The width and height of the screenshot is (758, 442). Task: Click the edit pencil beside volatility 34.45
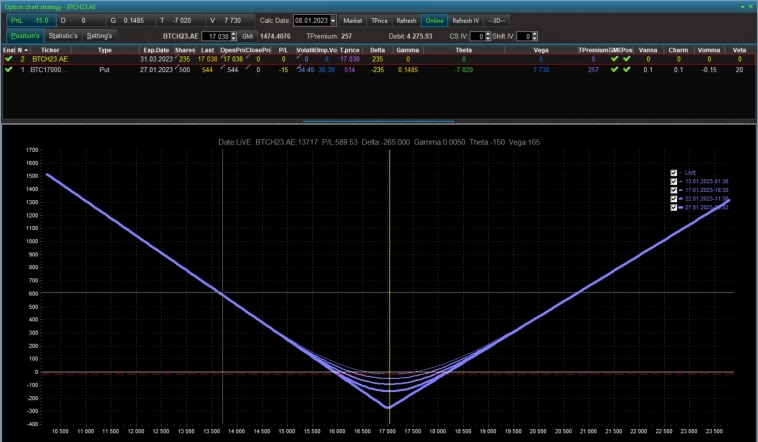point(299,67)
